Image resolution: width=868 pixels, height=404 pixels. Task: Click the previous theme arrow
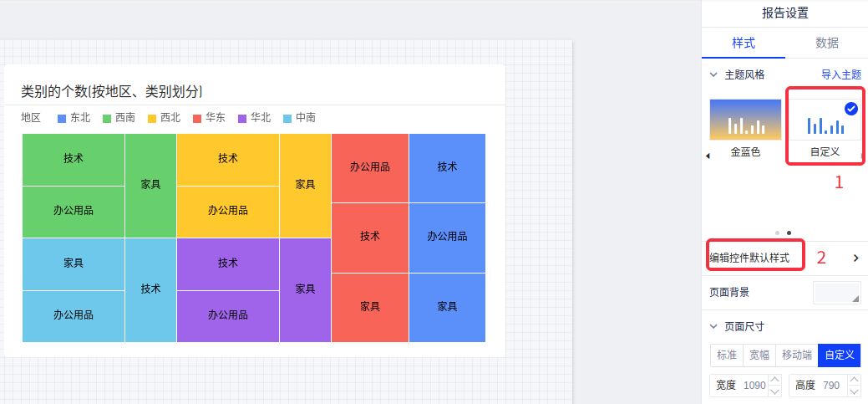pyautogui.click(x=708, y=156)
